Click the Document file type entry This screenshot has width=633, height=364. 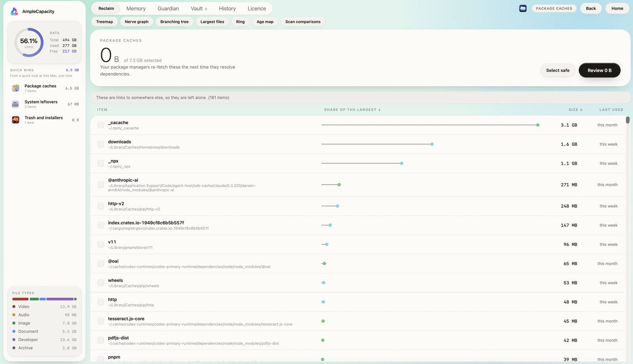[x=44, y=332]
